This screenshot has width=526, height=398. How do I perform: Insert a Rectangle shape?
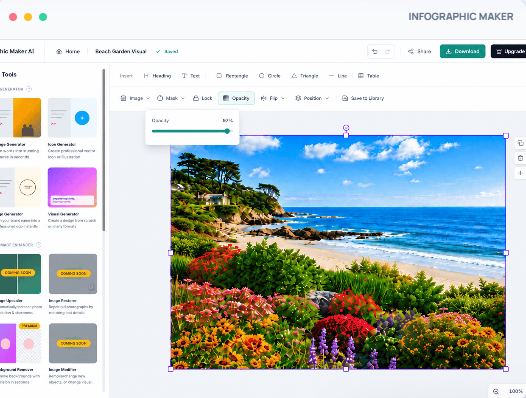(x=232, y=76)
